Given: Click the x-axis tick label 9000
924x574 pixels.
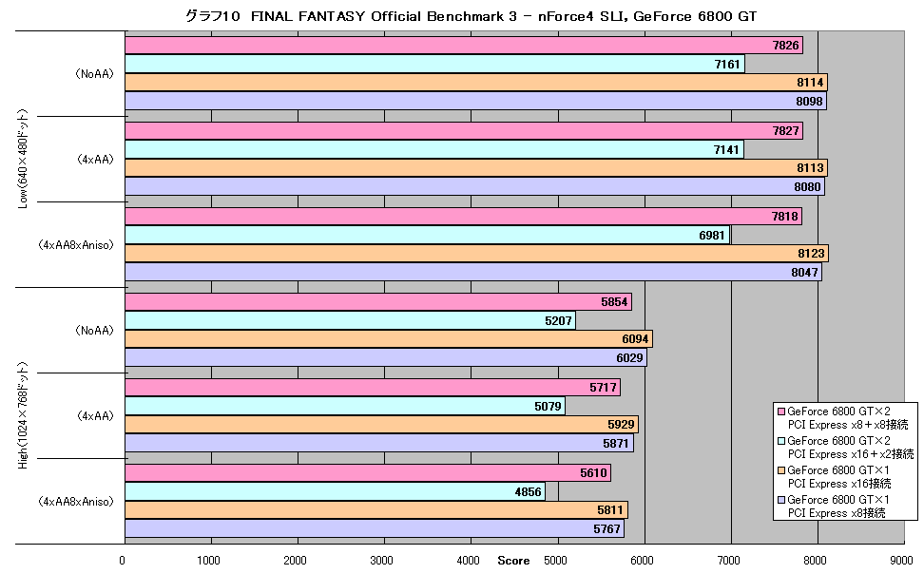Looking at the screenshot, I should coord(901,561).
